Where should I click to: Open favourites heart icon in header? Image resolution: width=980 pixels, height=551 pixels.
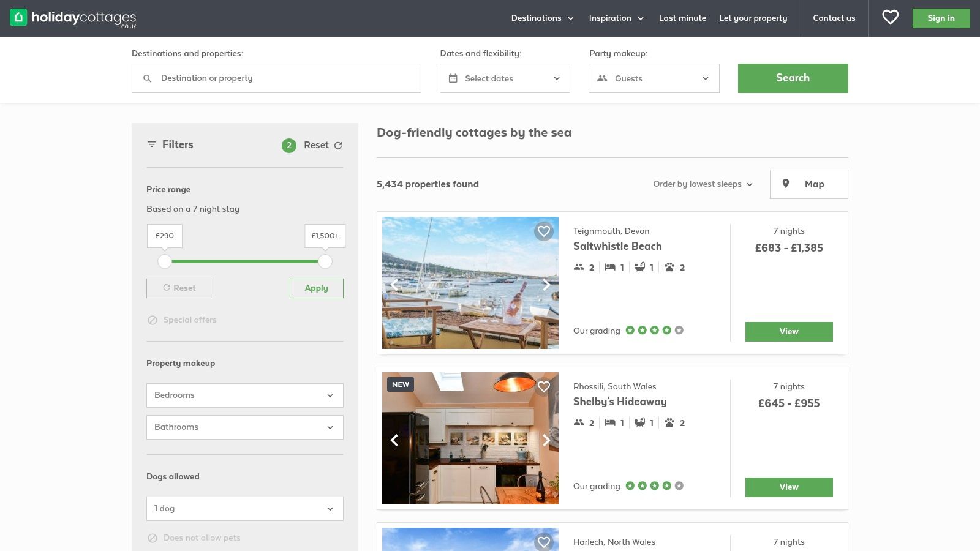click(x=890, y=18)
